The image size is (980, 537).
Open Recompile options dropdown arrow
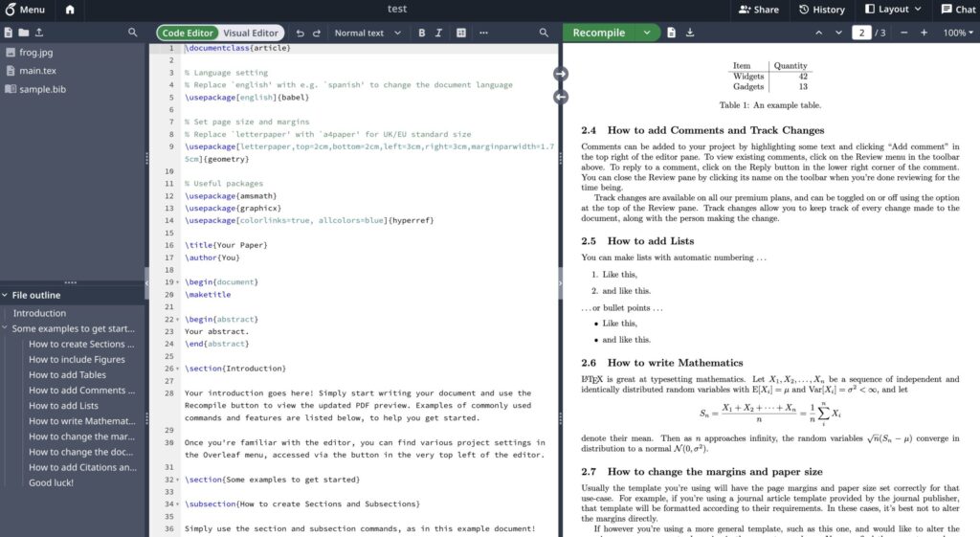647,33
